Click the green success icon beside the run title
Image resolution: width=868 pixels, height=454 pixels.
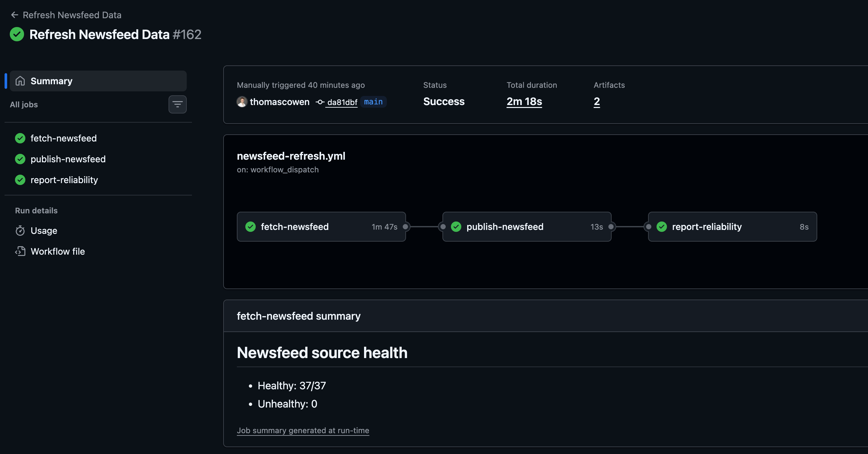[17, 34]
